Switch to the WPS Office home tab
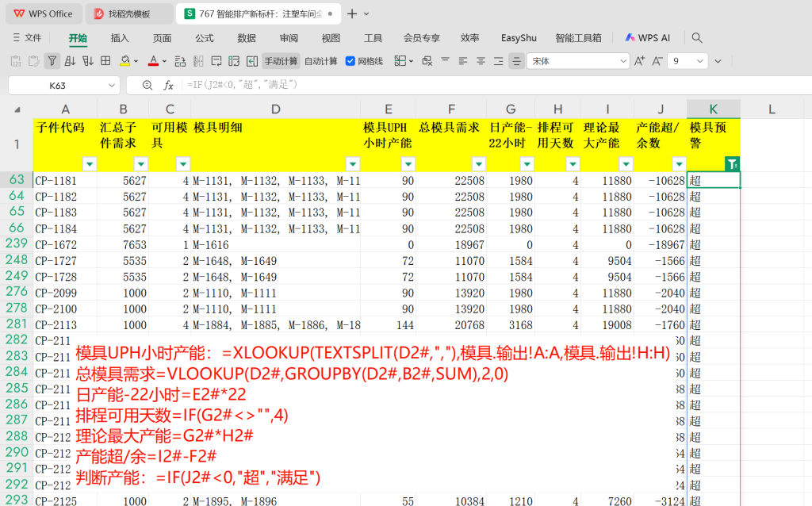 (44, 14)
